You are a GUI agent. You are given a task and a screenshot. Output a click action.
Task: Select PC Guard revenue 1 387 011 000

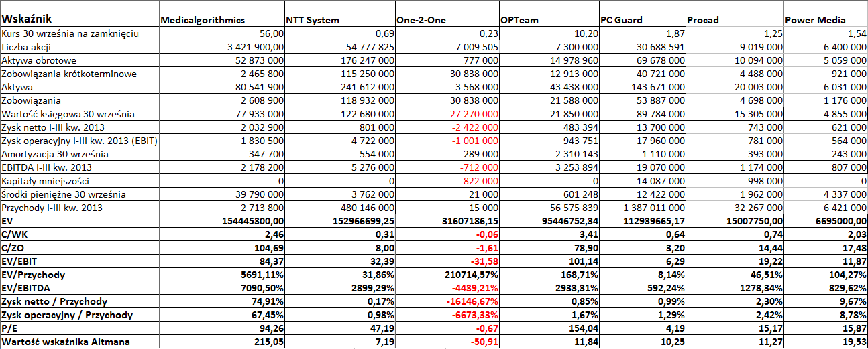643,208
